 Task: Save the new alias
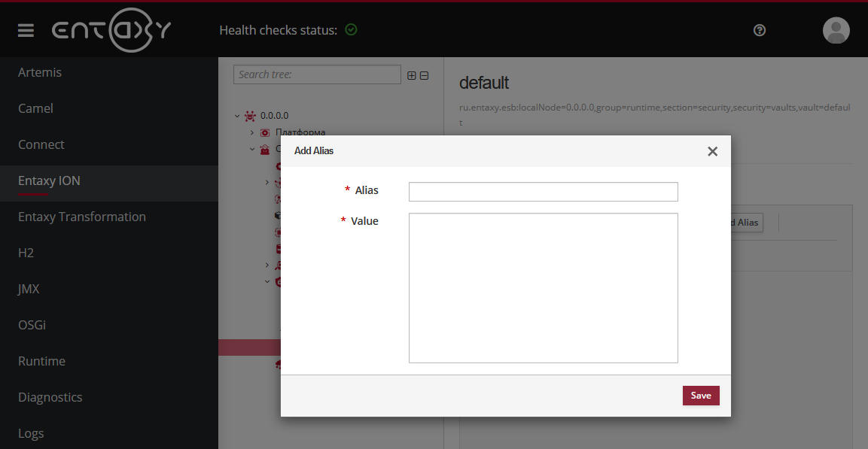[700, 395]
